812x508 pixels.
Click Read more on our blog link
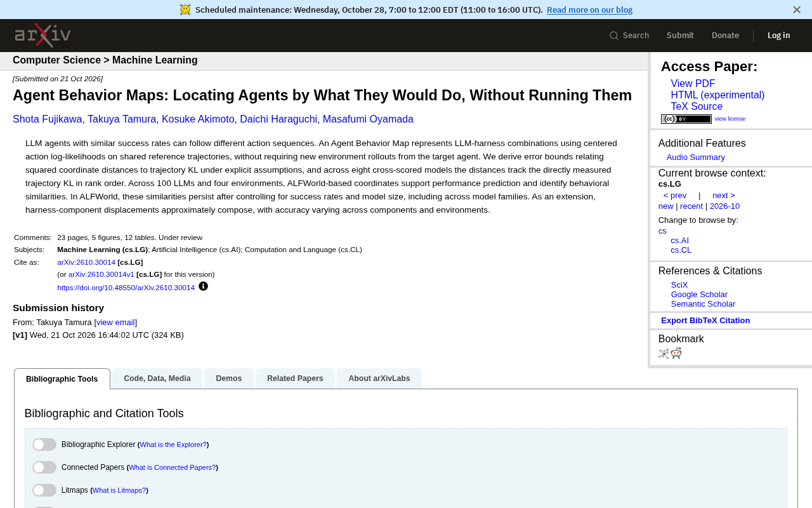click(x=589, y=10)
